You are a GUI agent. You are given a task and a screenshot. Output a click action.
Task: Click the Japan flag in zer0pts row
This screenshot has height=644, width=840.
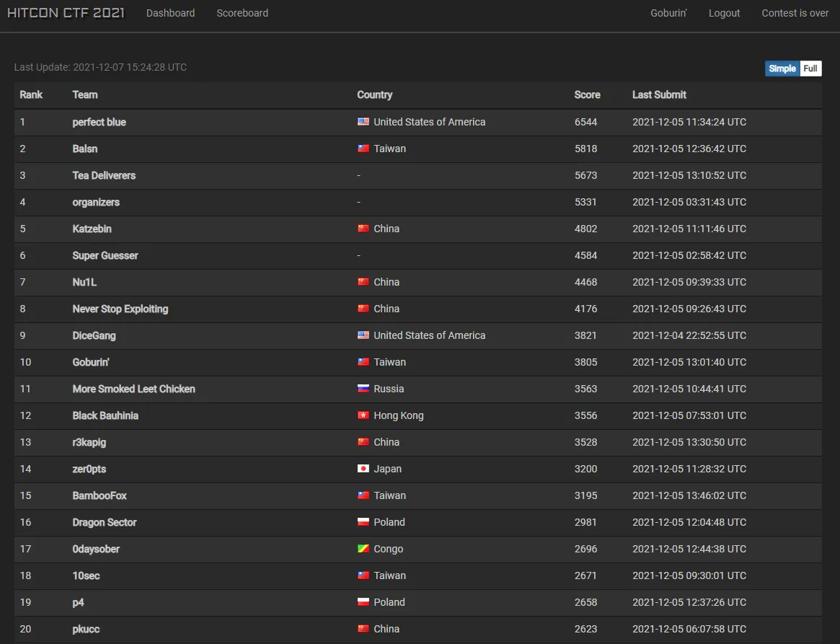click(x=363, y=469)
